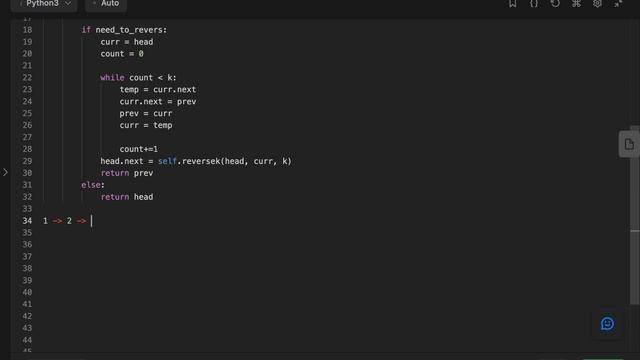
Task: Click the '1 -> 2 ->' text on line 34
Action: (64, 221)
